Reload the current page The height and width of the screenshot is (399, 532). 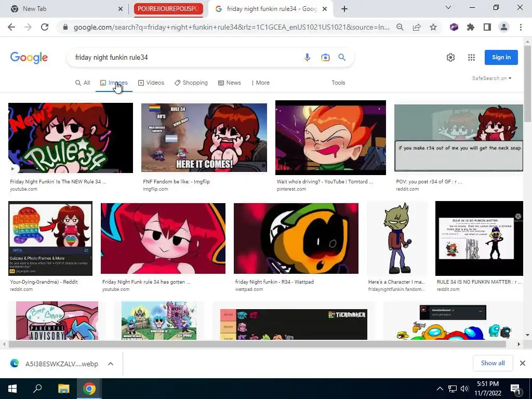pos(45,27)
